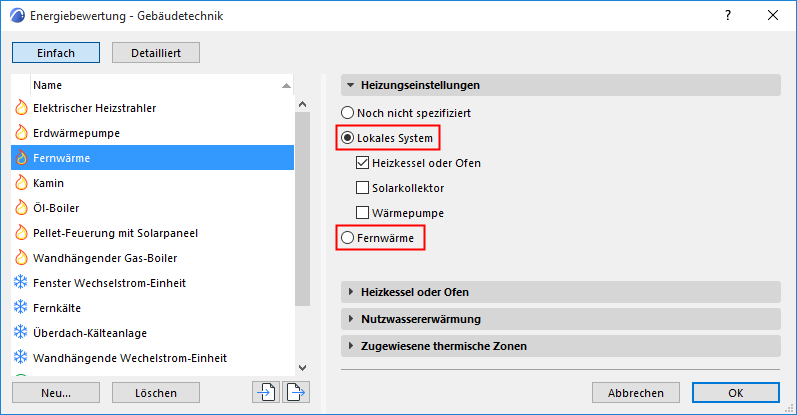Screen dimensions: 797x415
Task: Click the export system icon button
Action: click(295, 393)
